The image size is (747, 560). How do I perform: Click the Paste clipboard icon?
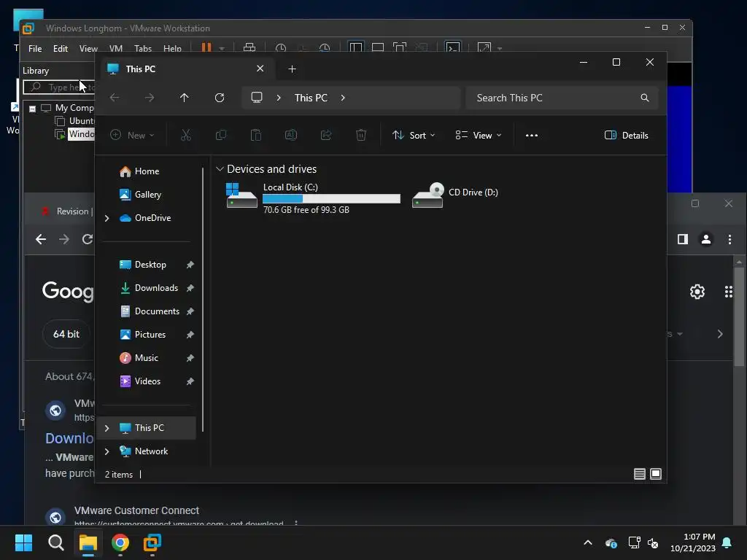[x=256, y=135]
